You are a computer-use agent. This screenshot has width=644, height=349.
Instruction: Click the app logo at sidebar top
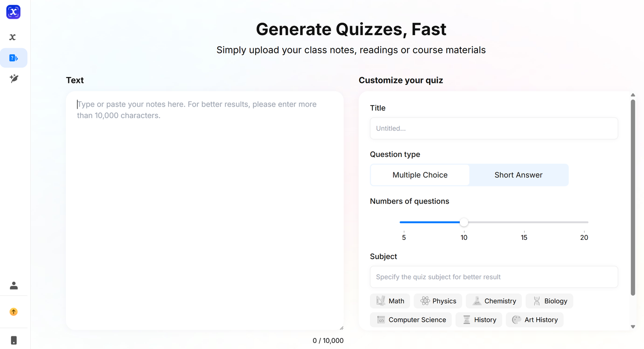point(14,12)
